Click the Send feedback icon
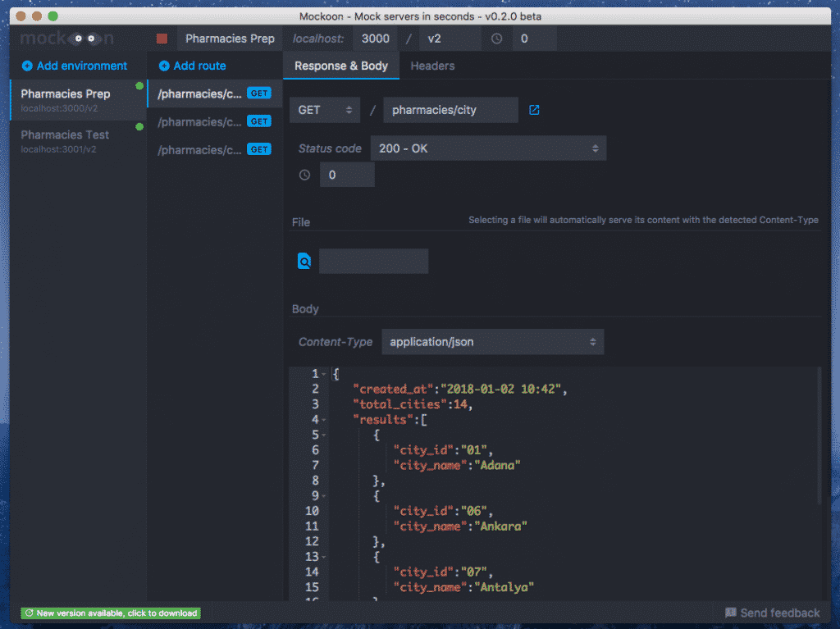The image size is (840, 629). (731, 613)
